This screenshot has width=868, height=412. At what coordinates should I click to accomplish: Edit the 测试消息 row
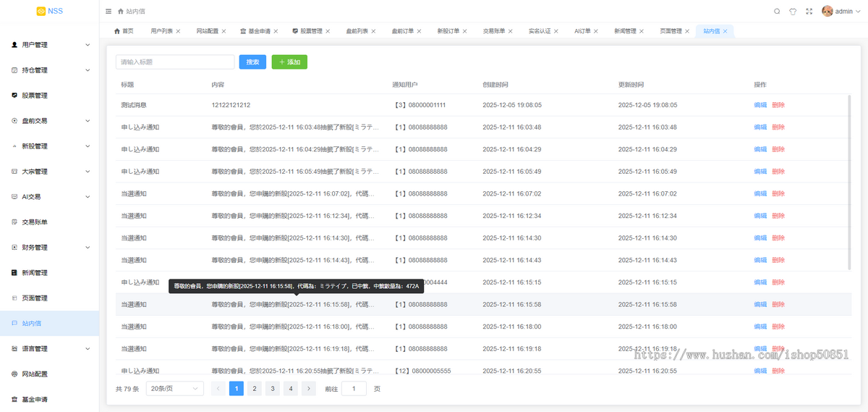760,105
